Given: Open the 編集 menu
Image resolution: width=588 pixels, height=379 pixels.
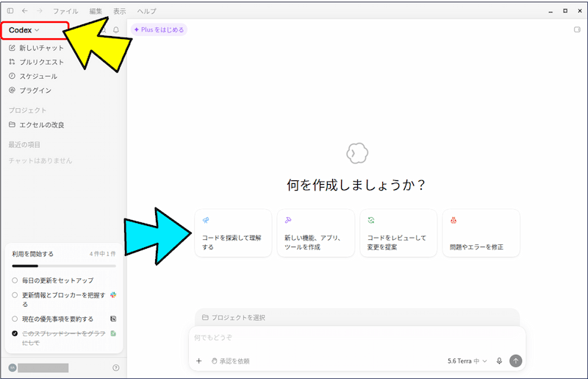Looking at the screenshot, I should pyautogui.click(x=96, y=11).
